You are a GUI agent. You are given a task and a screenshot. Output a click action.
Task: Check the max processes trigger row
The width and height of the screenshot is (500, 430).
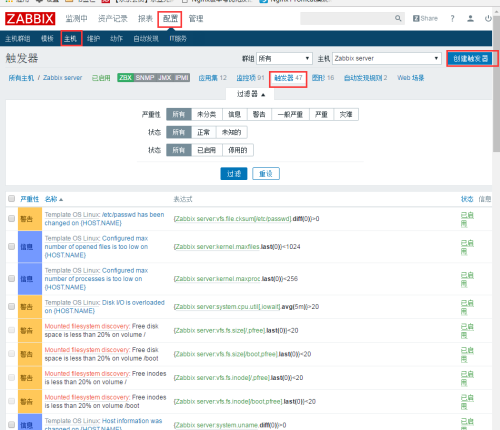[12, 279]
